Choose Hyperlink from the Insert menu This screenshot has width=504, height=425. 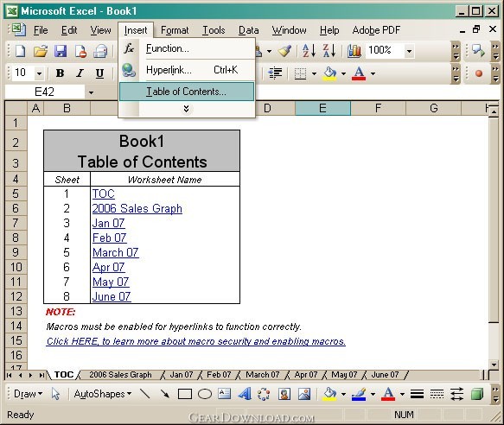pos(187,70)
